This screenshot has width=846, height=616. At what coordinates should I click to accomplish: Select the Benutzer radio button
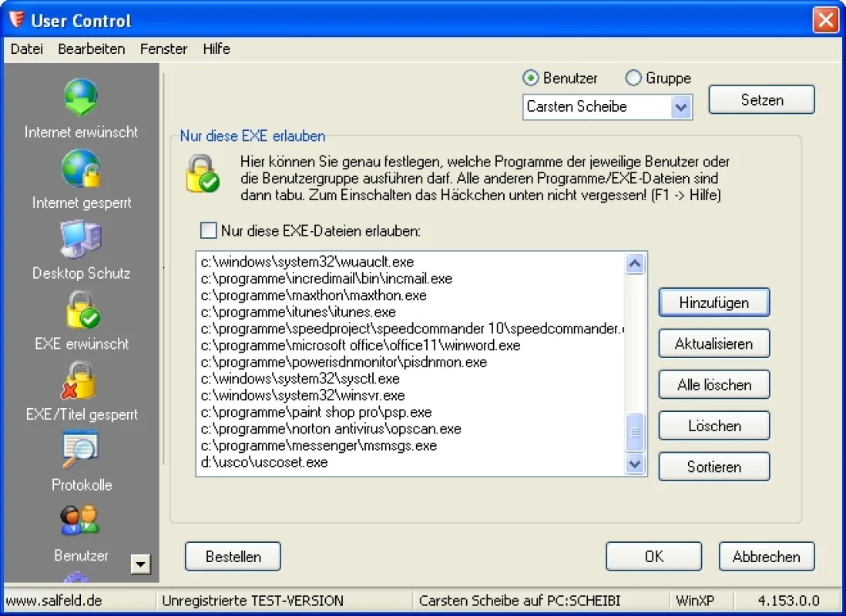531,79
